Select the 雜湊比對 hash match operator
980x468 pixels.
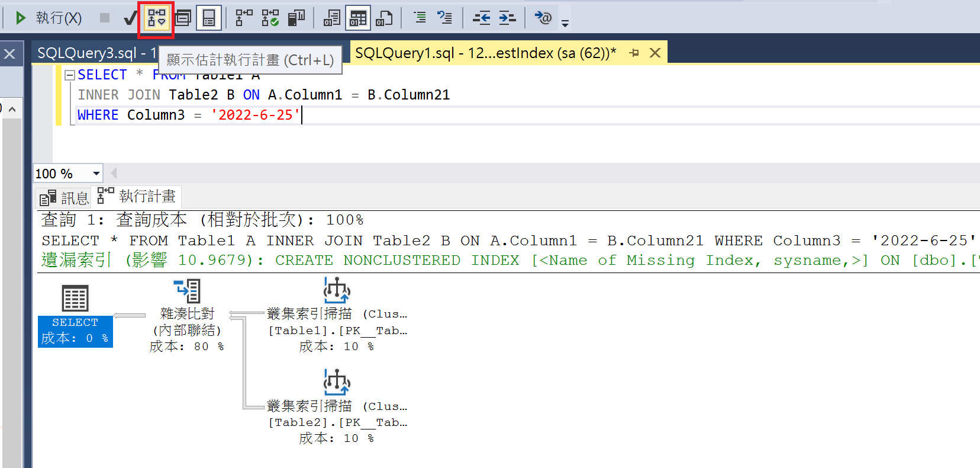pos(187,316)
